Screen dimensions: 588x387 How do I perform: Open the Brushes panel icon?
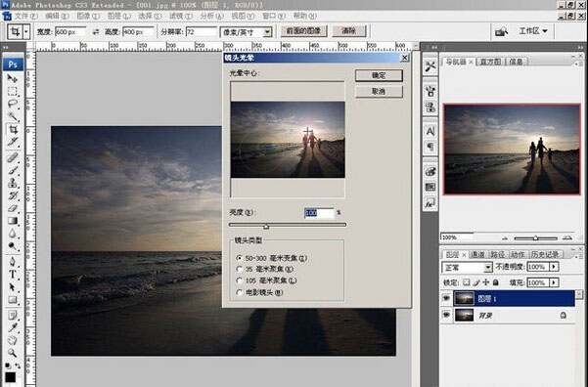coord(430,91)
